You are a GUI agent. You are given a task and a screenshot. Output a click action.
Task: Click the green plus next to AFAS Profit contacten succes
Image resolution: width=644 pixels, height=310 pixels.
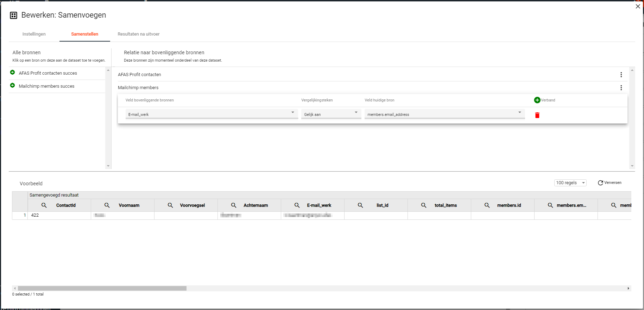(x=13, y=73)
